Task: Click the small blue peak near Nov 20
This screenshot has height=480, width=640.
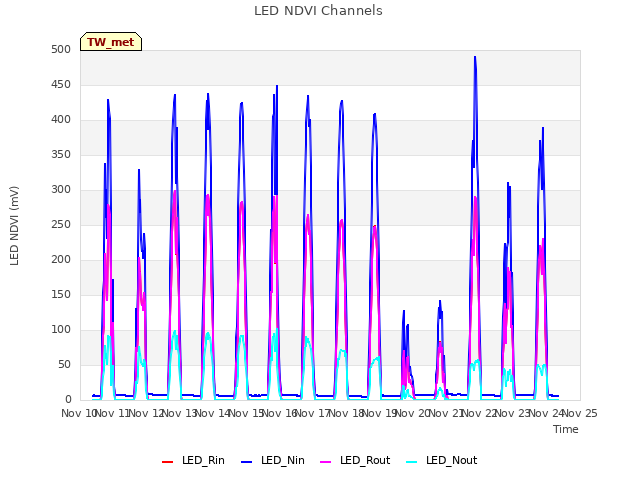Action: pyautogui.click(x=404, y=311)
